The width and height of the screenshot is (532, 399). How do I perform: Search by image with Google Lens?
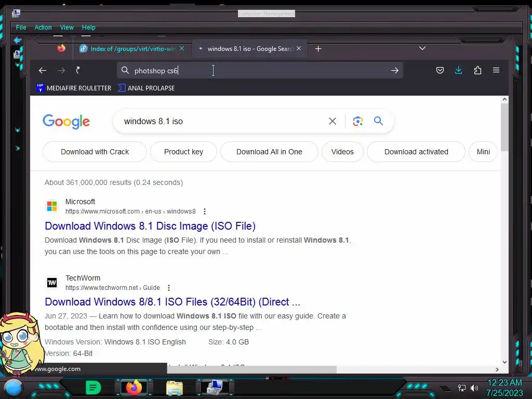(358, 121)
